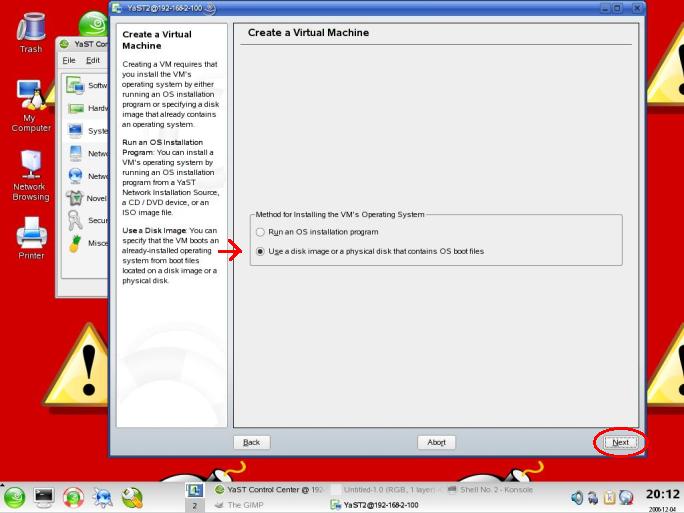Switch to YaST2@192-168-2-100 taskbar entry
This screenshot has width=684, height=513.
click(x=375, y=505)
